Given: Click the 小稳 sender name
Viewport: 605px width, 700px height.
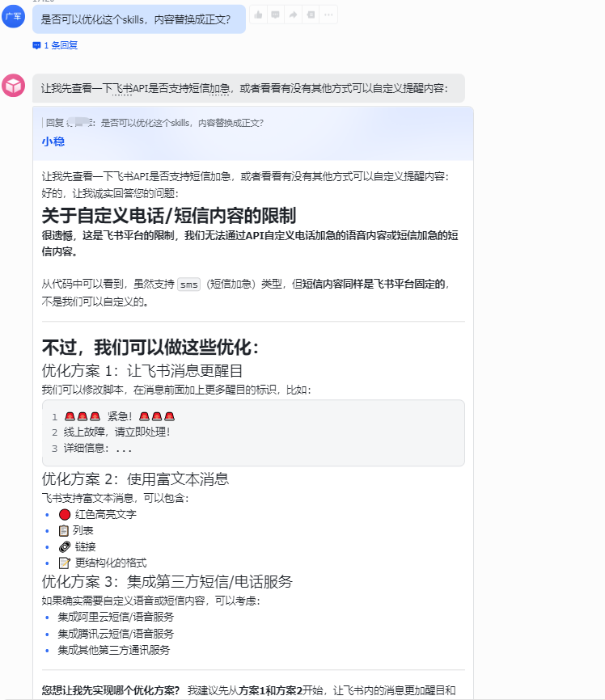Looking at the screenshot, I should [53, 141].
